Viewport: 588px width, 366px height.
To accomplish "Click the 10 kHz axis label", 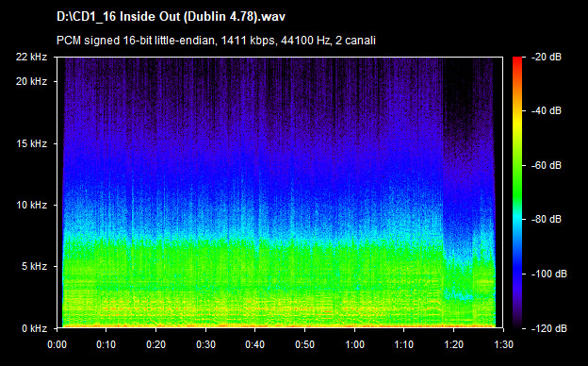I will click(31, 206).
